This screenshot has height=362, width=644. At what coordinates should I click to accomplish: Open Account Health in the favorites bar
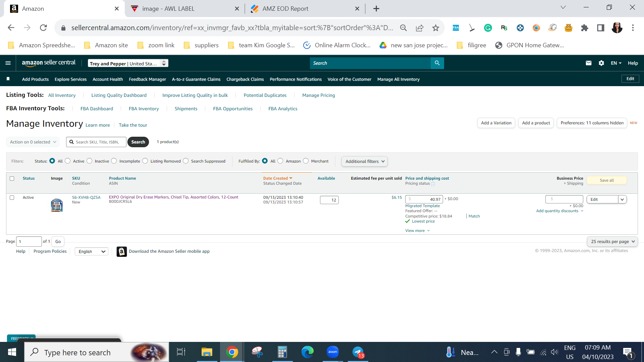(x=108, y=79)
